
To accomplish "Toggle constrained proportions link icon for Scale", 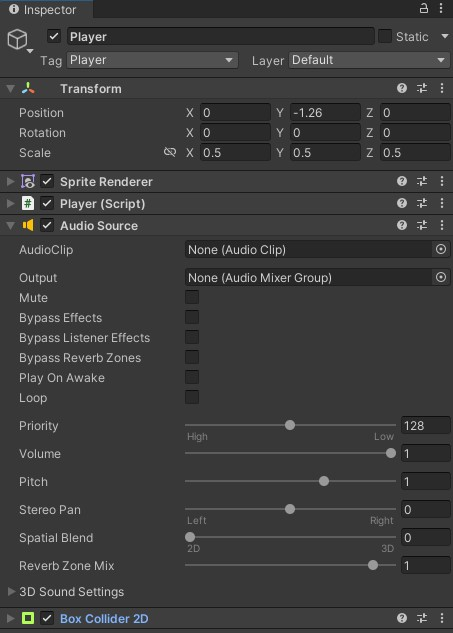I will 170,152.
